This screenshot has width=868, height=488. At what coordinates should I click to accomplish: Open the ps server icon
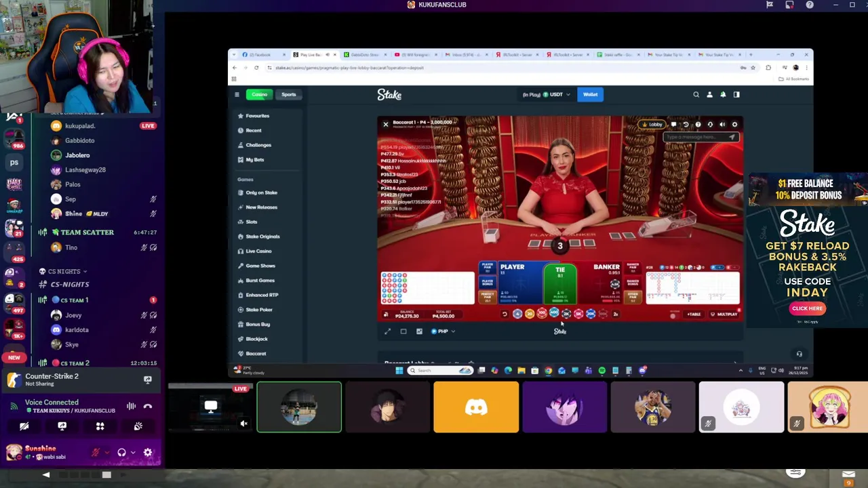point(14,163)
